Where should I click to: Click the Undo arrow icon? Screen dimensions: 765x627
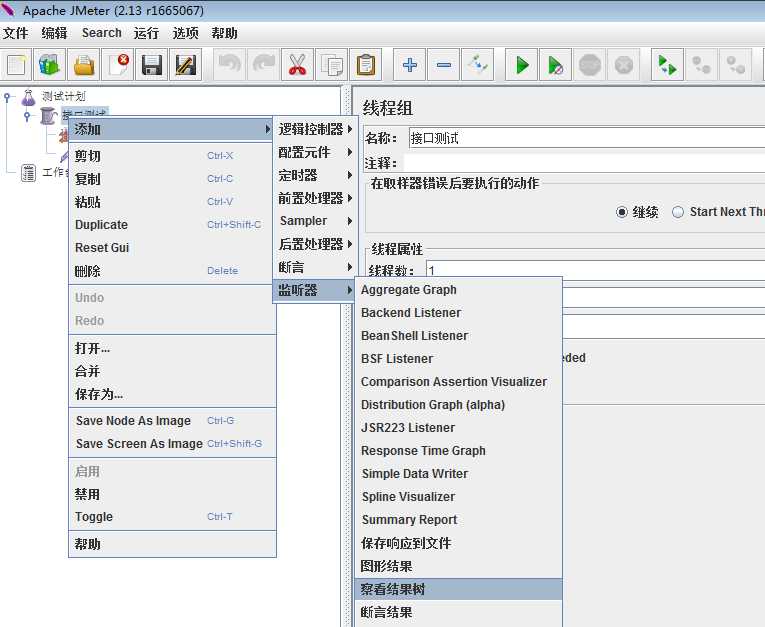(x=229, y=64)
